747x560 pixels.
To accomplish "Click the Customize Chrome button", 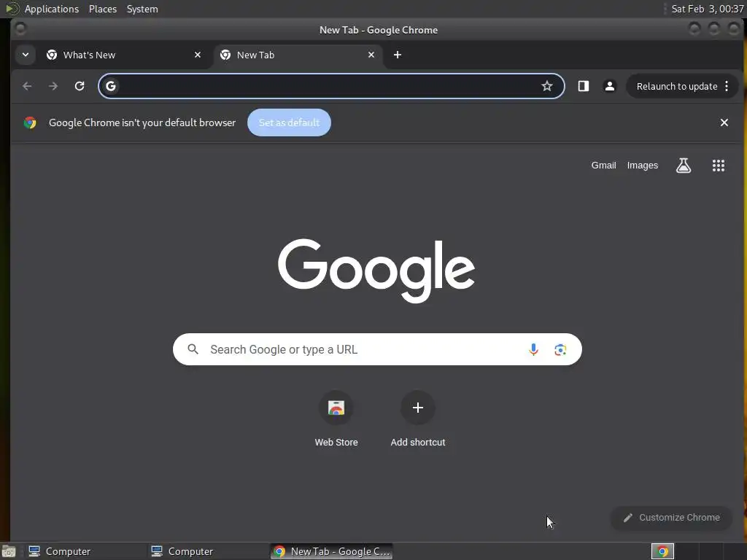I will coord(671,518).
